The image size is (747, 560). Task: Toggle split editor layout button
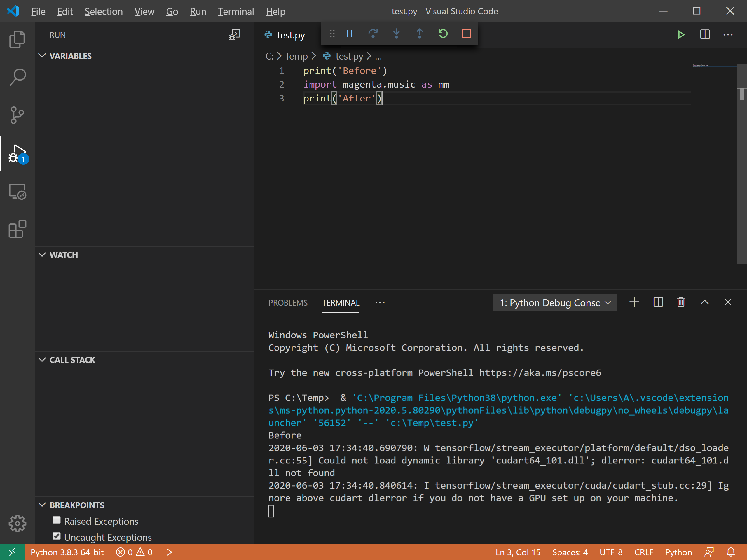[705, 34]
